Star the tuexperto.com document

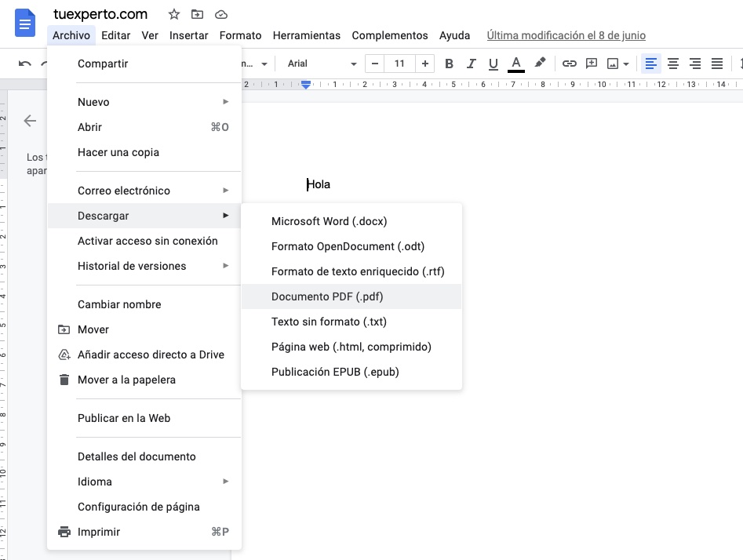tap(174, 14)
